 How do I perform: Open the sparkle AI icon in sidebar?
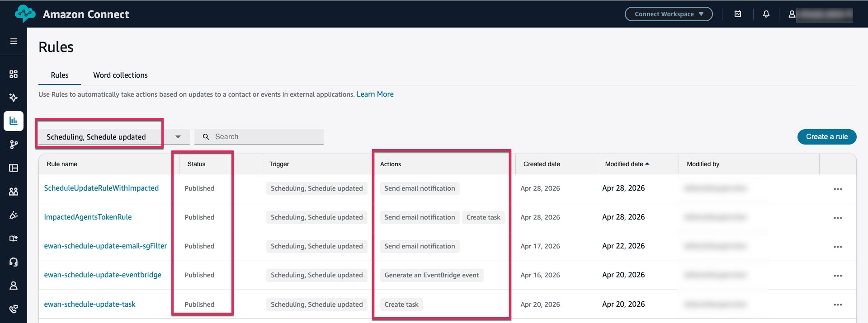click(x=14, y=98)
